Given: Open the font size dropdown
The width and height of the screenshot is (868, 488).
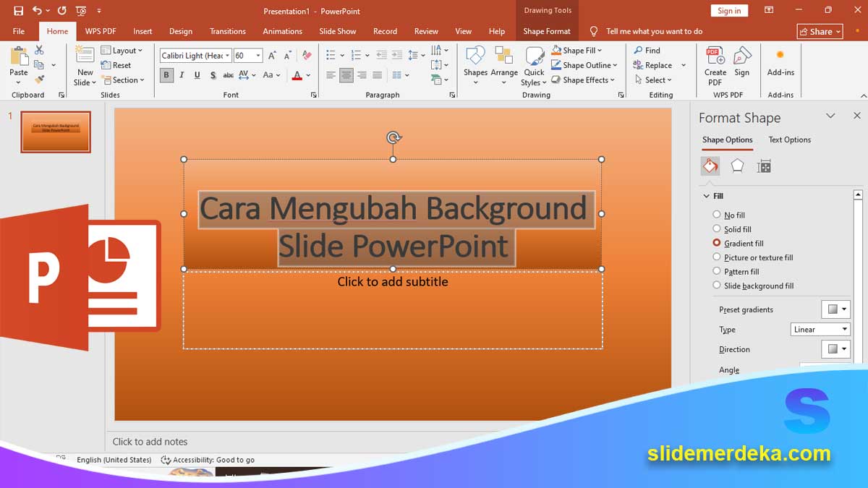Looking at the screenshot, I should click(x=258, y=56).
